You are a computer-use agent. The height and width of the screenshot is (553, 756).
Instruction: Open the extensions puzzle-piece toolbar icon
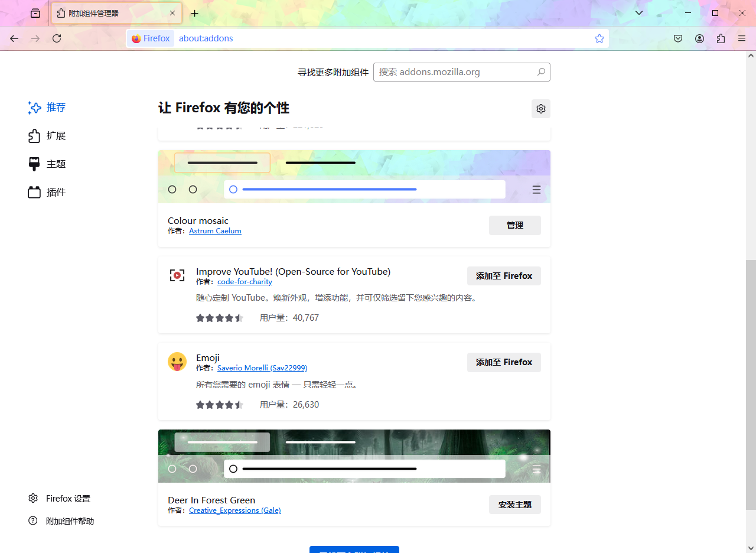(x=721, y=38)
